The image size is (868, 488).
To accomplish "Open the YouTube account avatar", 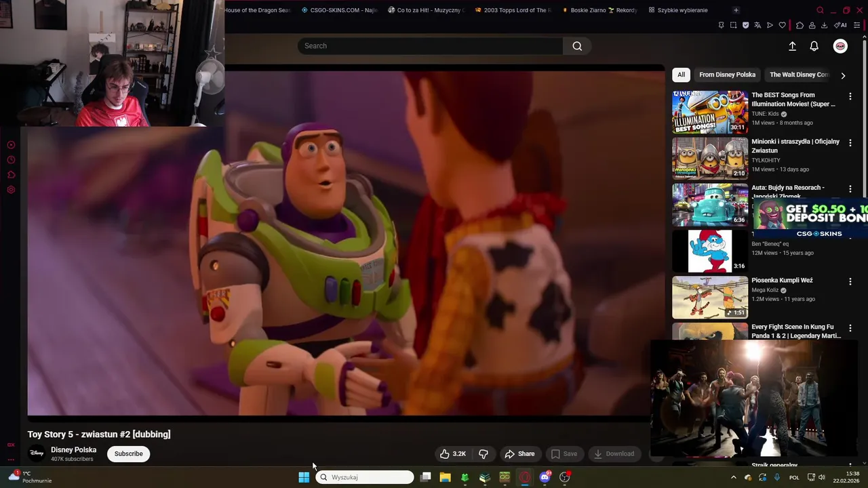I will tap(840, 46).
